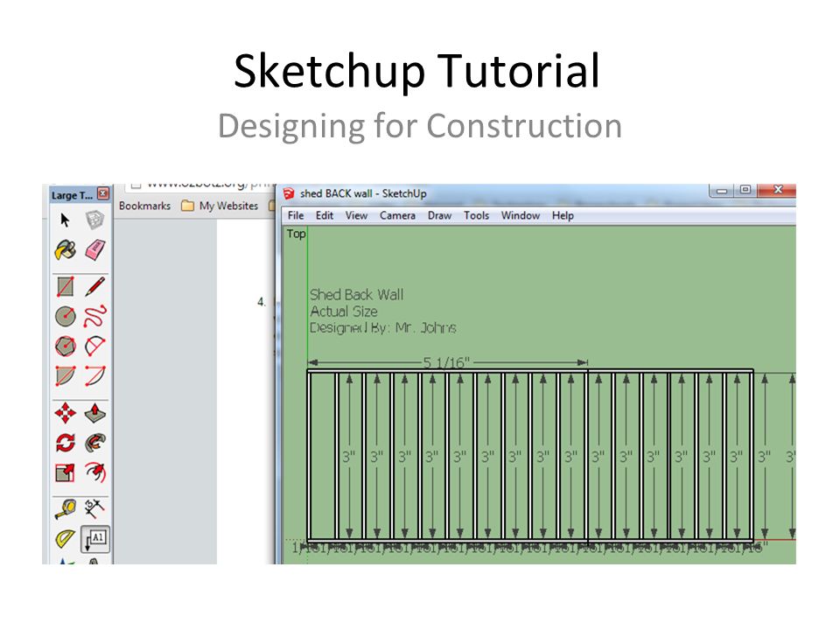Close the Large Tool Set palette
This screenshot has height=630, width=840.
tap(103, 193)
